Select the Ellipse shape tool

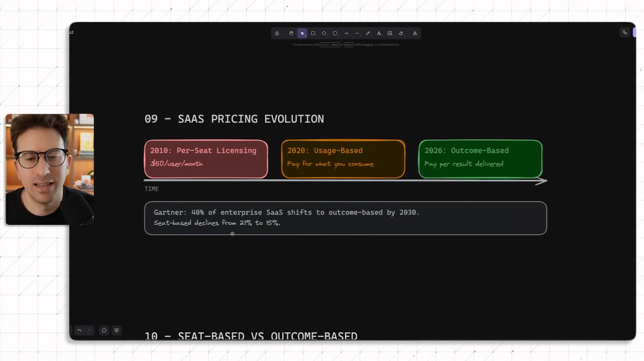coord(335,33)
